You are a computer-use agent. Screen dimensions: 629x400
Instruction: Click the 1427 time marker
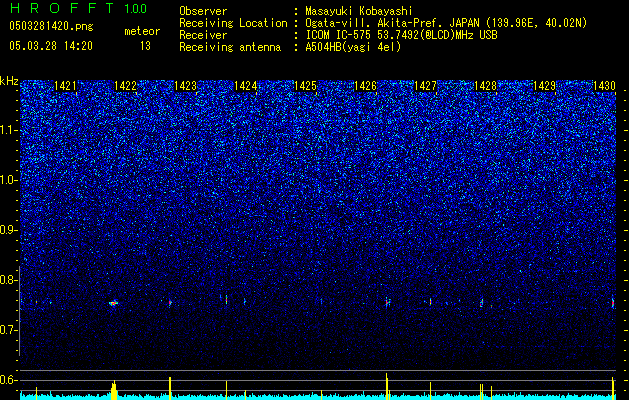pos(425,86)
